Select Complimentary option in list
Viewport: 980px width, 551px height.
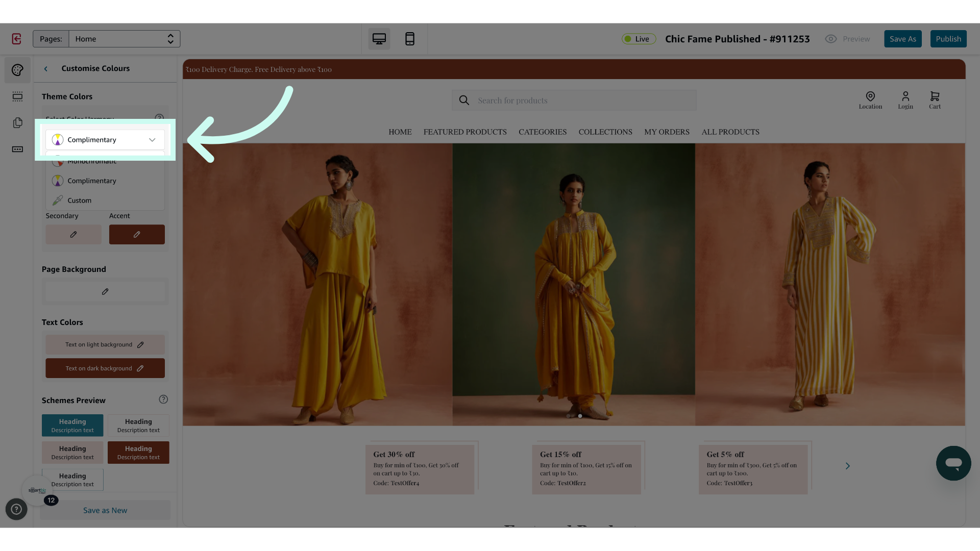click(105, 181)
